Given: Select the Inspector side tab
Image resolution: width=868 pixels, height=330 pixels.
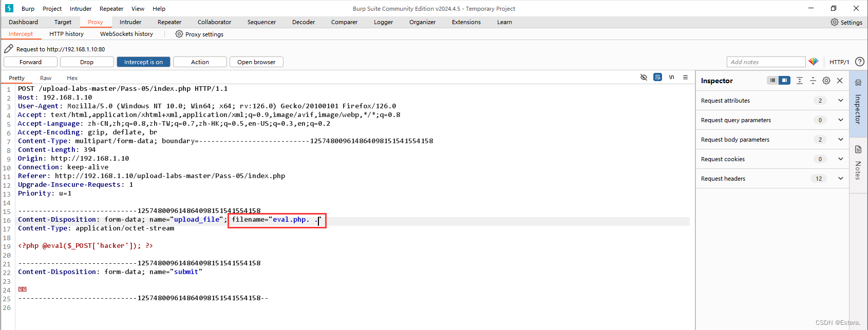Looking at the screenshot, I should tap(858, 103).
